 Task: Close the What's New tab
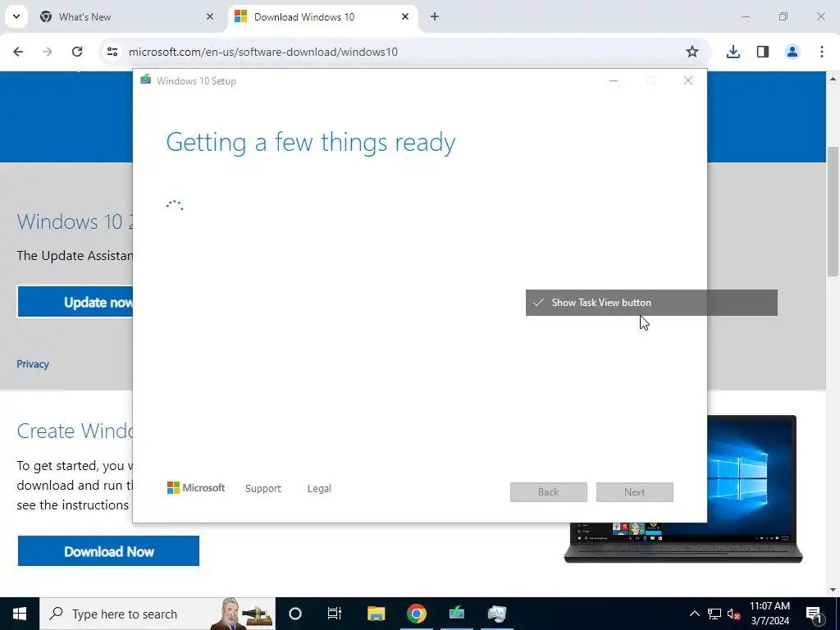pos(210,16)
